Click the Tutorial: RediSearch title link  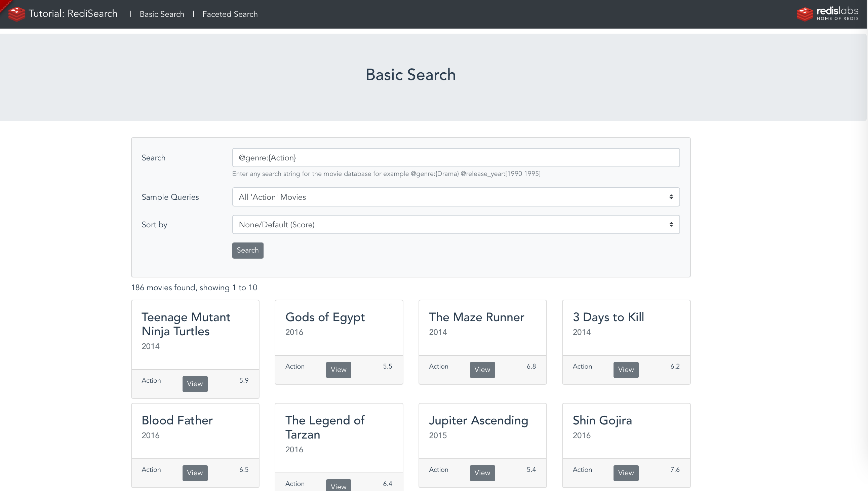pos(73,13)
